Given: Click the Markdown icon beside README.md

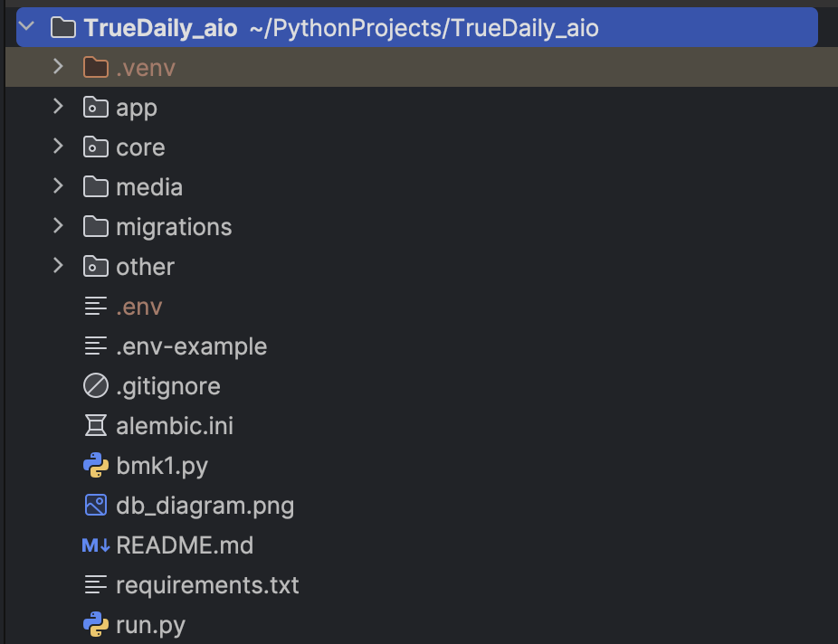Looking at the screenshot, I should (95, 545).
